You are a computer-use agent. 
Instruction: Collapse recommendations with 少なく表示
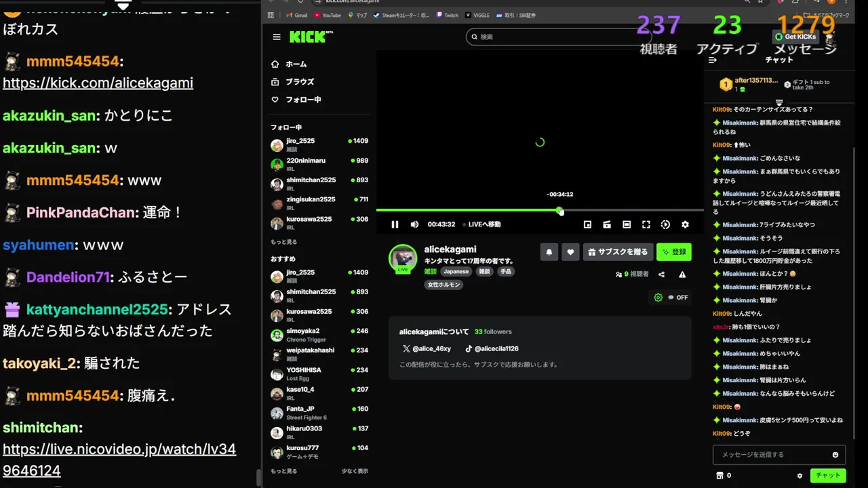355,471
